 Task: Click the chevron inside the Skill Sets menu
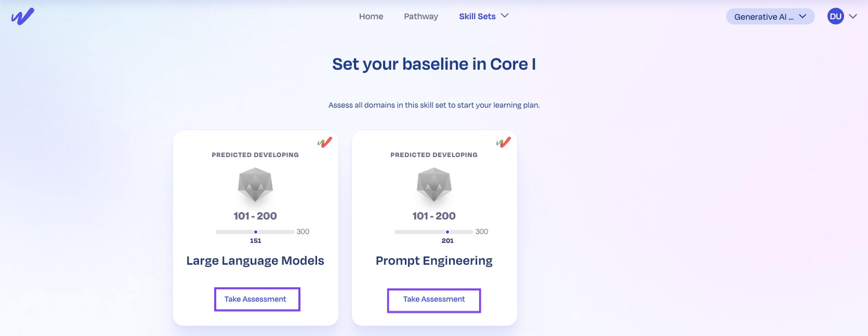(x=504, y=16)
